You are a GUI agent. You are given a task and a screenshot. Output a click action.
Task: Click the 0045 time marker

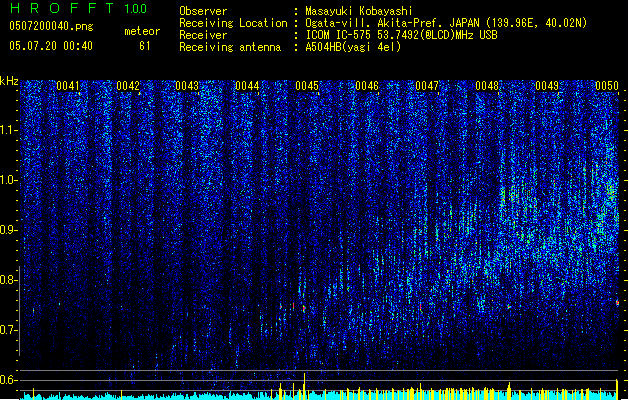click(x=307, y=86)
